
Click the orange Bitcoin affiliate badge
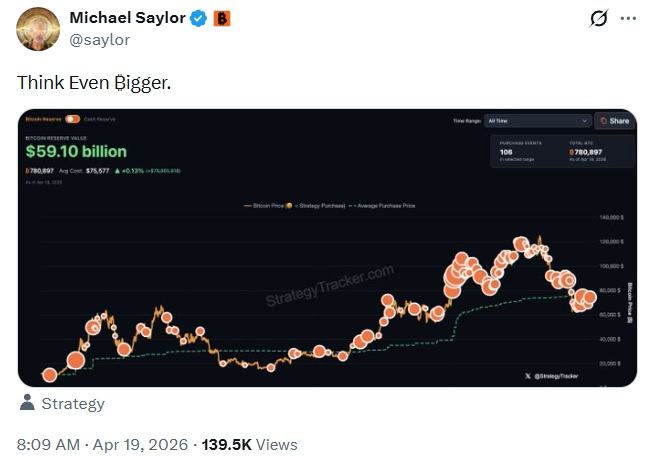point(221,19)
